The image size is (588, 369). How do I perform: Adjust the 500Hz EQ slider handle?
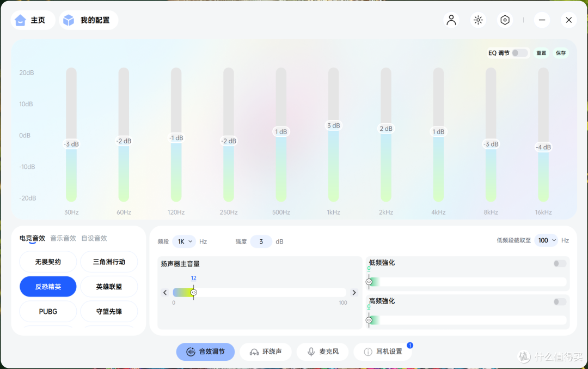tap(281, 132)
